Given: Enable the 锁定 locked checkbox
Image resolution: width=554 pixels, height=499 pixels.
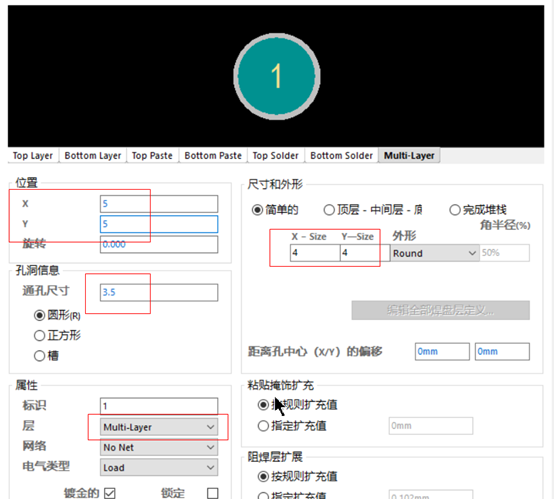Looking at the screenshot, I should [x=213, y=493].
